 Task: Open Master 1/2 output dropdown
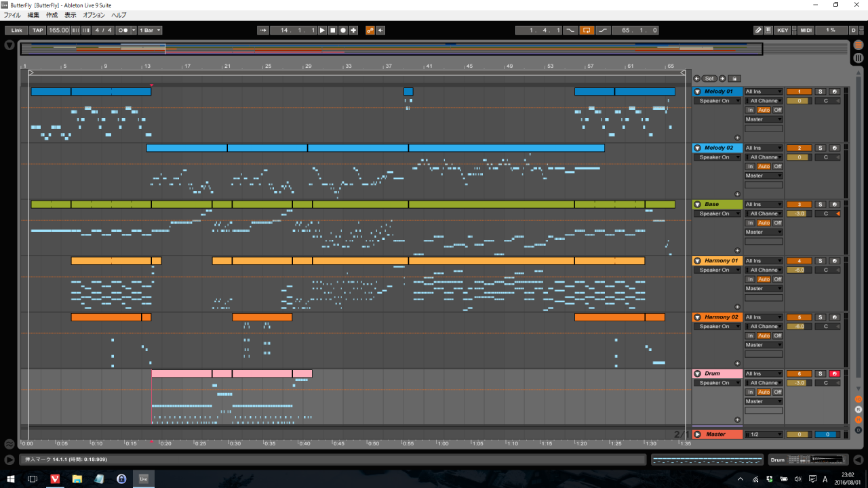[764, 434]
